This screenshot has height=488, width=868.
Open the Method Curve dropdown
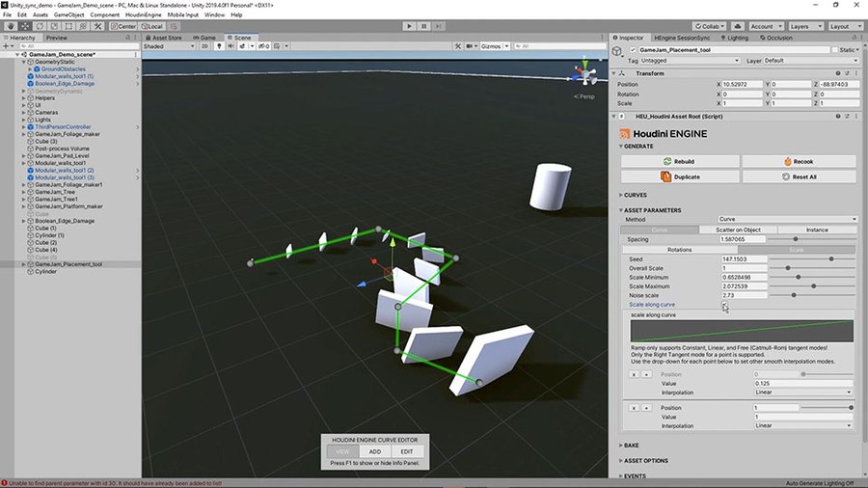tap(787, 219)
